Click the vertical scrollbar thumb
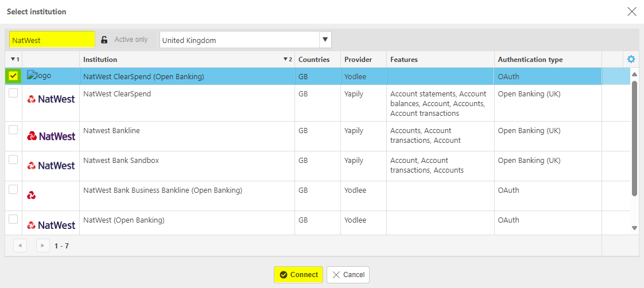The image size is (644, 288). pyautogui.click(x=634, y=139)
